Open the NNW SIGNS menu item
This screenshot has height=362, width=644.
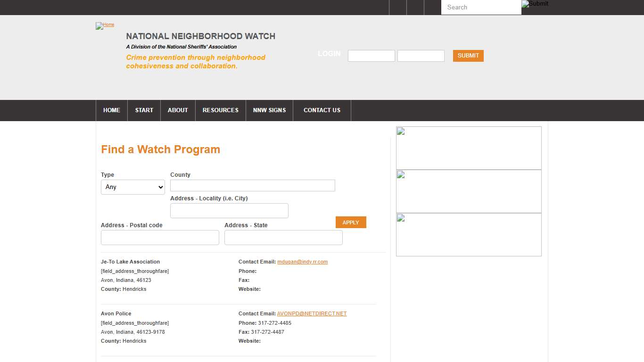[x=269, y=110]
